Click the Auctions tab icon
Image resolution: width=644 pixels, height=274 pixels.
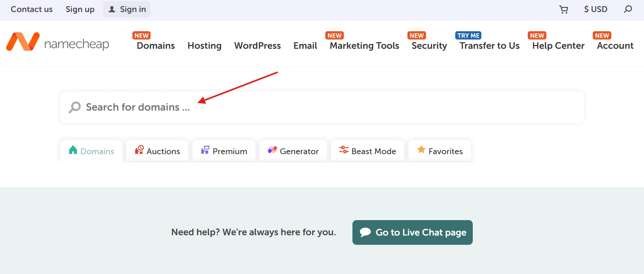(139, 150)
